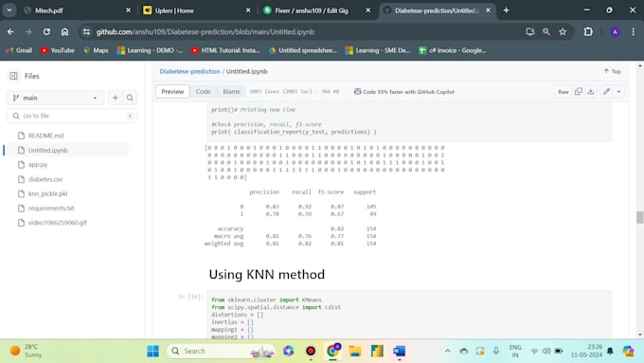
Task: View site information icon in address bar
Action: pyautogui.click(x=86, y=31)
